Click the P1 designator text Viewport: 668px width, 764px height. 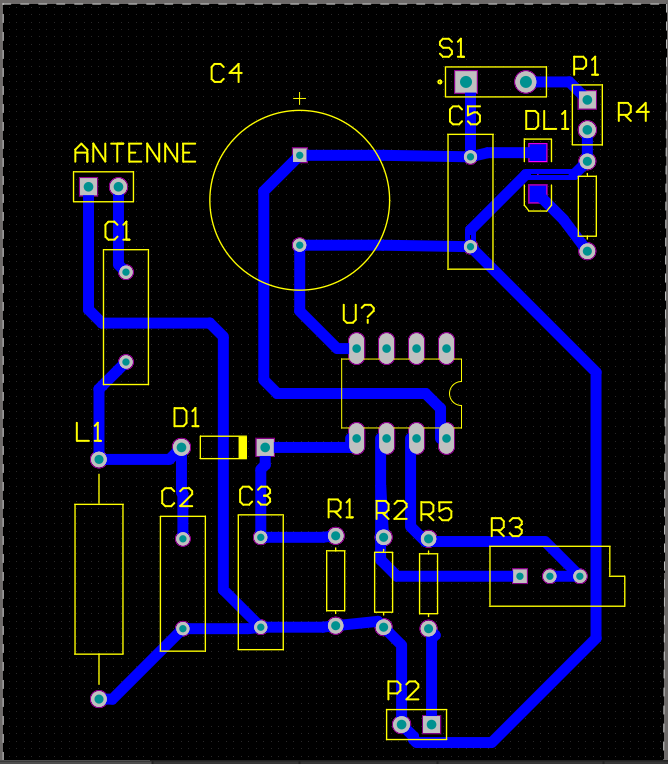tap(585, 66)
